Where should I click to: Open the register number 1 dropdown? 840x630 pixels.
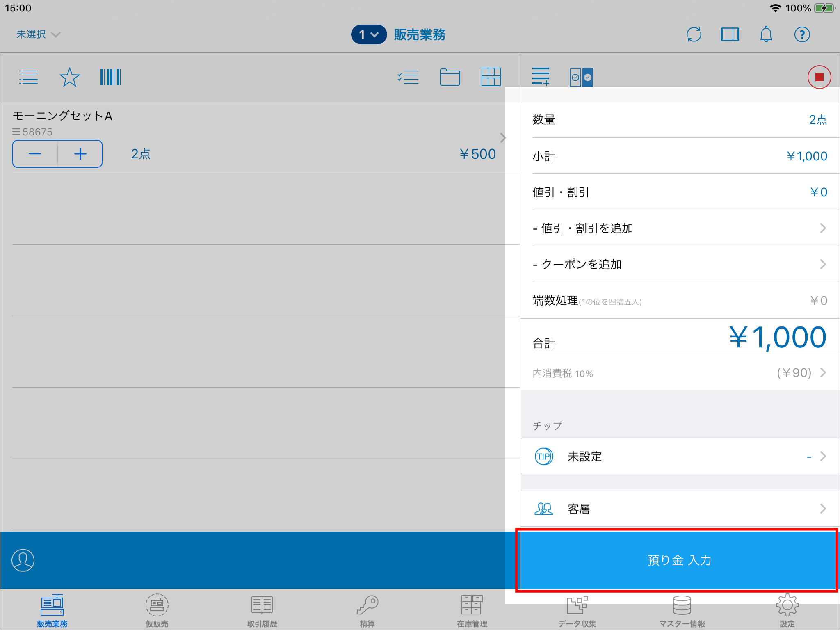click(368, 34)
